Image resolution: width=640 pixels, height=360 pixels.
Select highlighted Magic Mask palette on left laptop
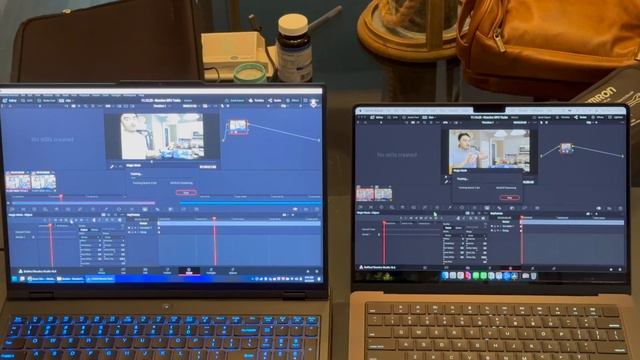tap(145, 209)
